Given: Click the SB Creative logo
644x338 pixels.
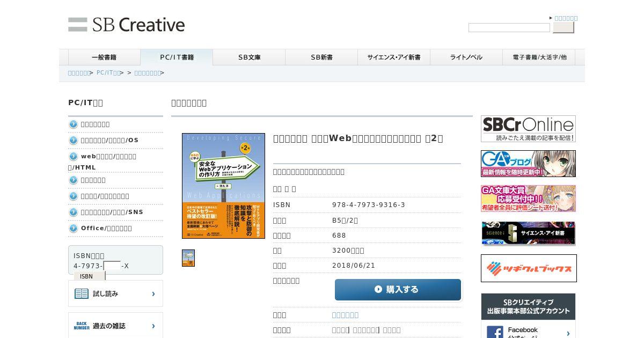Looking at the screenshot, I should pos(126,25).
